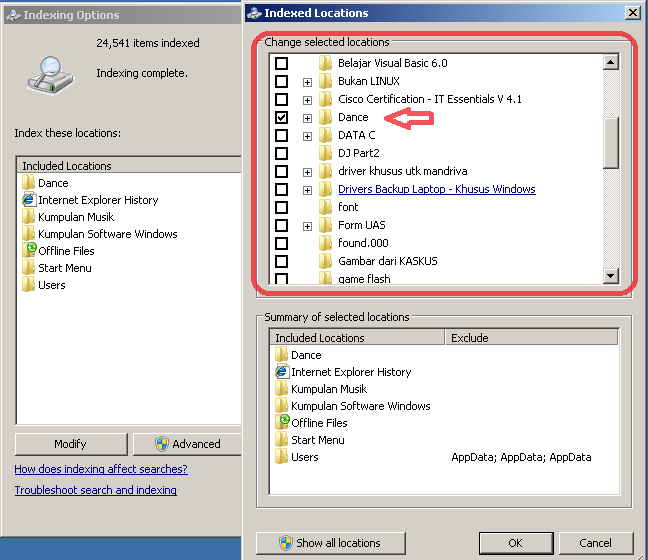Screen dimensions: 648x560
Task: Open the Drivers Backup Laptop - Khusus Windows link
Action: coord(437,189)
